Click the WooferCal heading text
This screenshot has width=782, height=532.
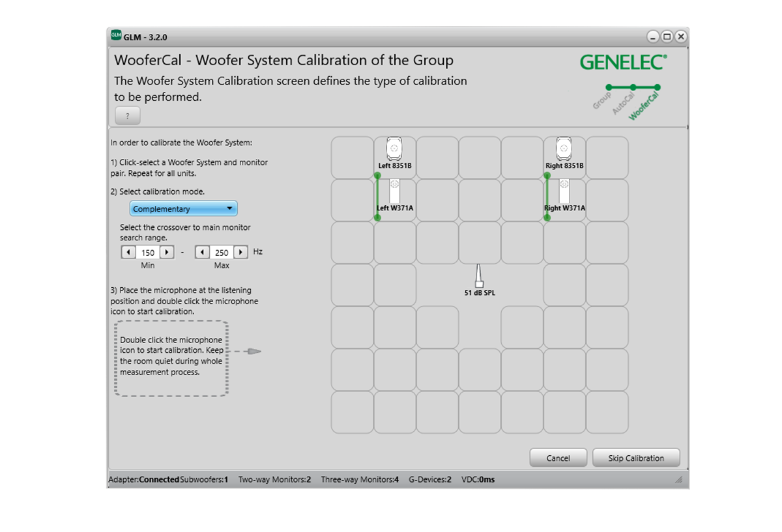click(x=283, y=61)
